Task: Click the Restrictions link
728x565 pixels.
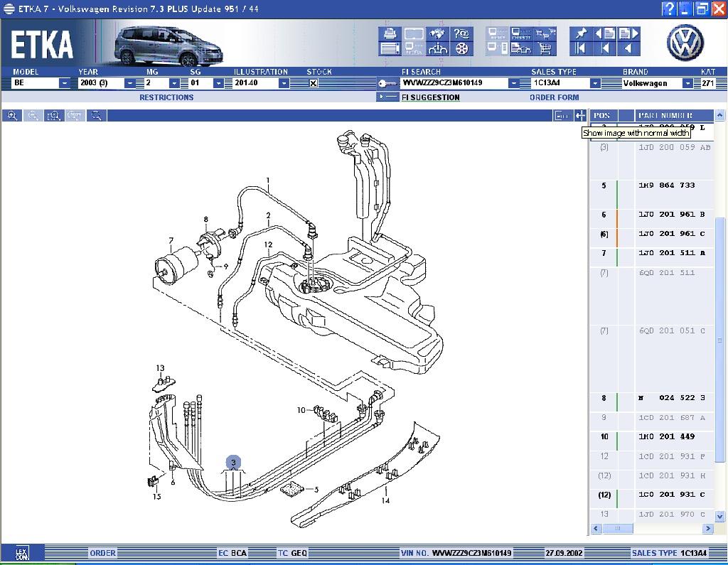Action: [166, 97]
